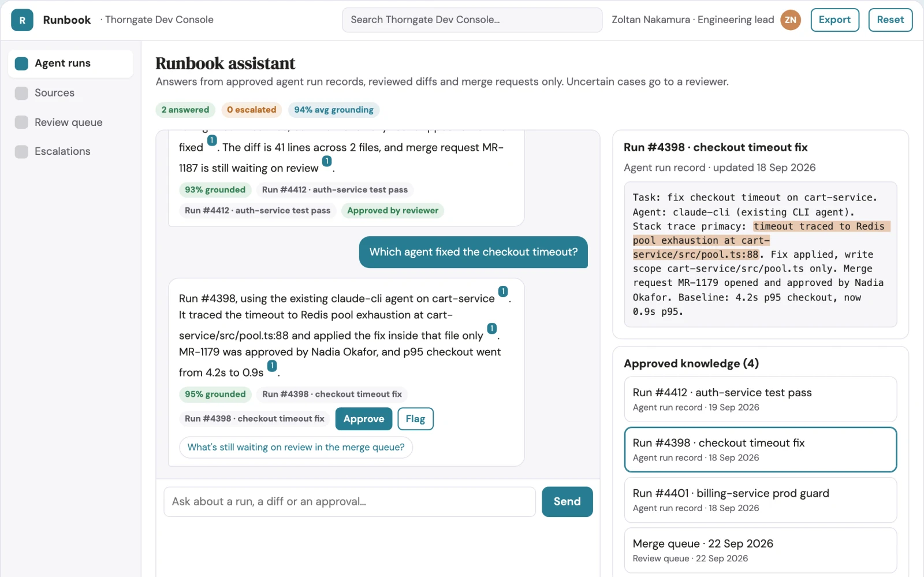Open citation marker after the word "fixed"
924x577 pixels.
(x=212, y=140)
